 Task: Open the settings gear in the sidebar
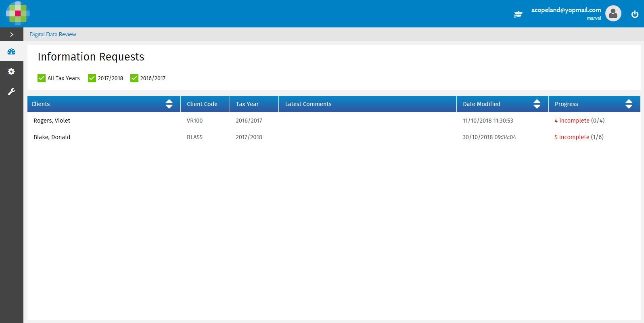11,71
